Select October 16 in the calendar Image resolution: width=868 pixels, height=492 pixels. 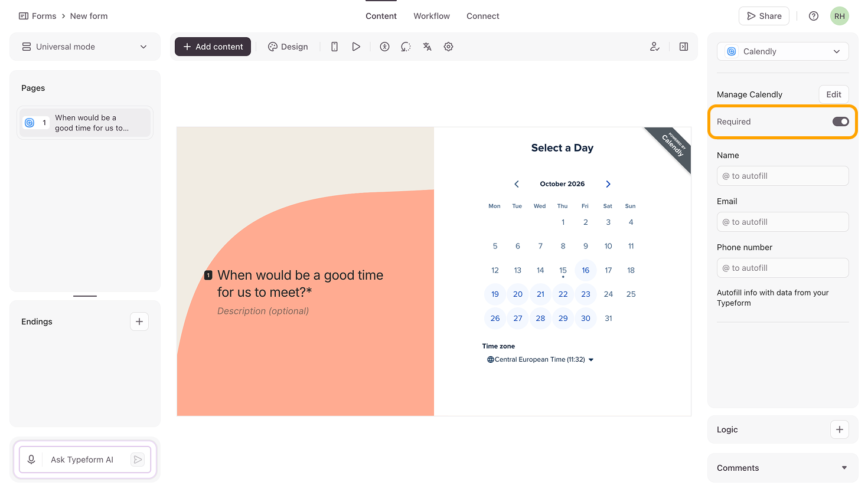click(x=586, y=270)
